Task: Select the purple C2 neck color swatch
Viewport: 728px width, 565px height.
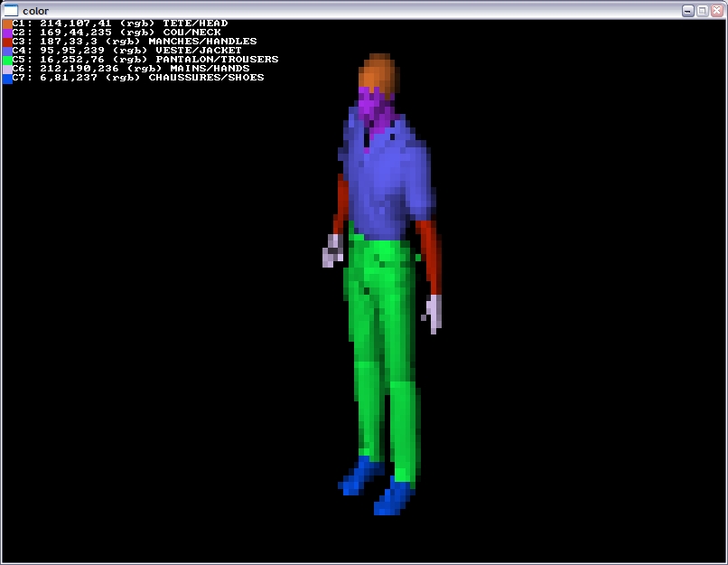Action: click(x=7, y=33)
